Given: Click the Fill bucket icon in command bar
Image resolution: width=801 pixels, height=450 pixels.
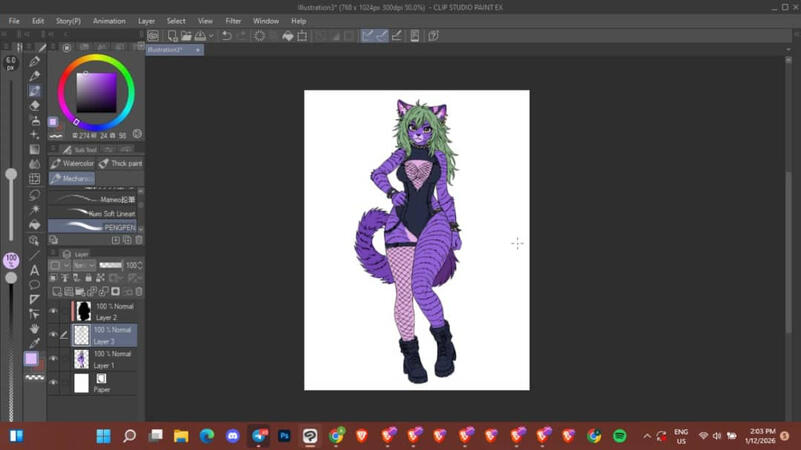Looking at the screenshot, I should [x=288, y=36].
